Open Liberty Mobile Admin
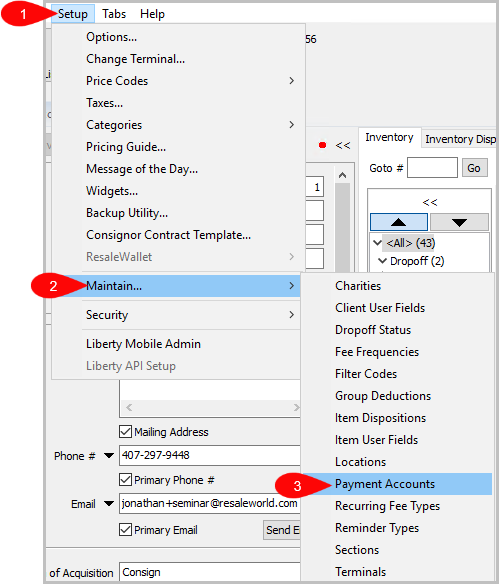The width and height of the screenshot is (499, 584). pyautogui.click(x=176, y=343)
